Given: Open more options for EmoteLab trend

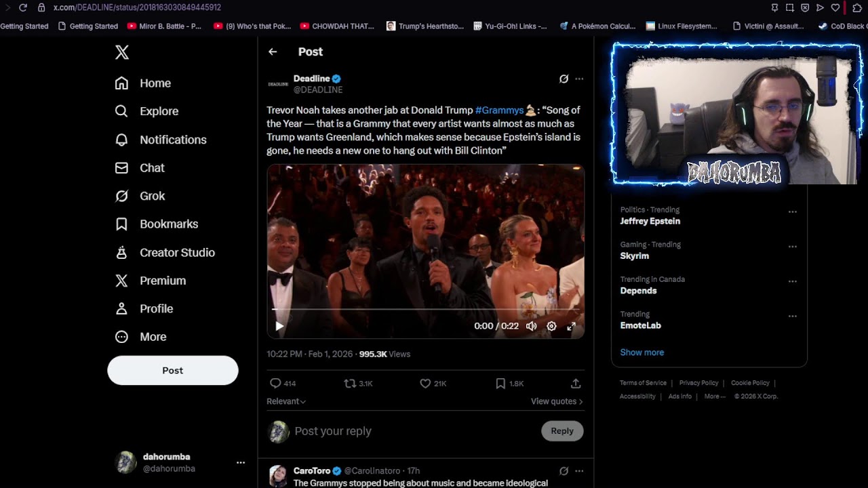Looking at the screenshot, I should tap(792, 316).
